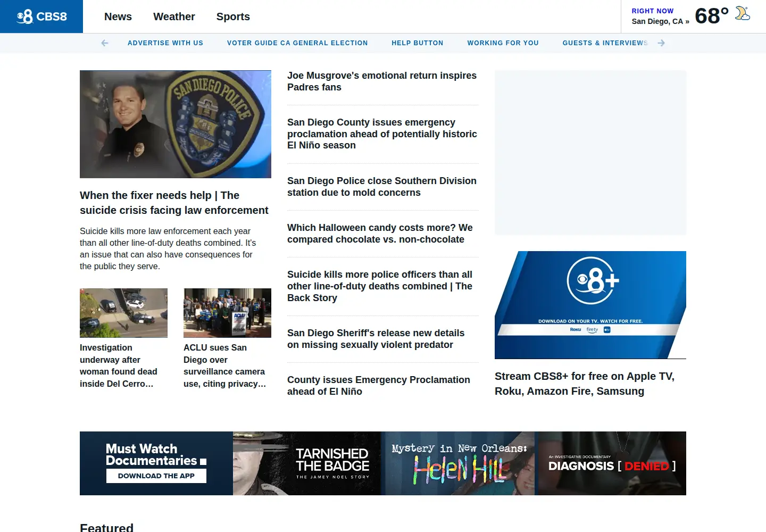The height and width of the screenshot is (532, 766).
Task: Click the CBS8+ promo banner image
Action: coord(590,305)
